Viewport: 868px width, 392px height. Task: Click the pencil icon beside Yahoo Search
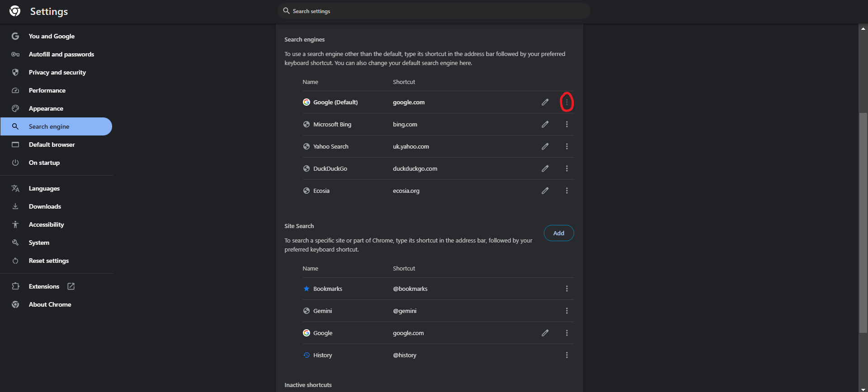[545, 146]
